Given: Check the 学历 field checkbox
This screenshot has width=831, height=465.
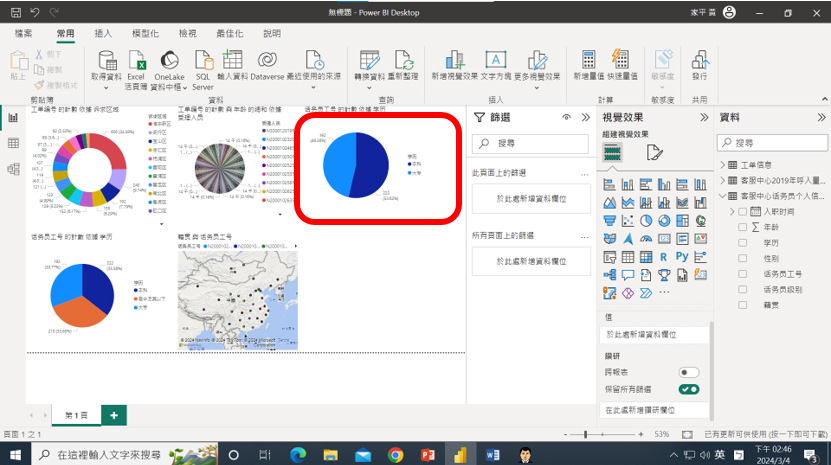Looking at the screenshot, I should tap(742, 243).
